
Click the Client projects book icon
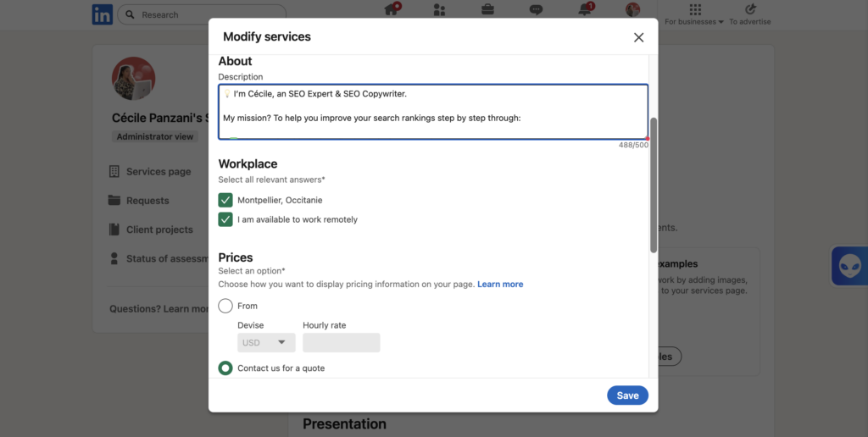[114, 230]
